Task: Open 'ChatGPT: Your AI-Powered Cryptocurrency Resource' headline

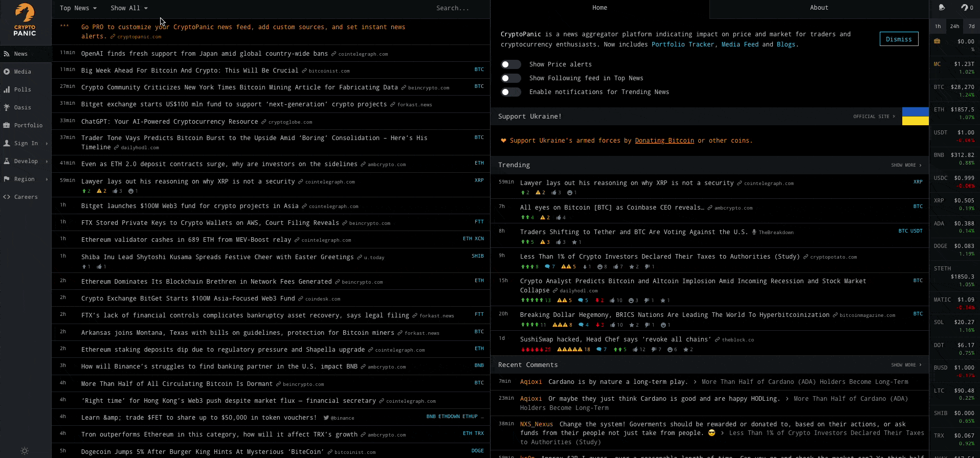Action: (169, 122)
